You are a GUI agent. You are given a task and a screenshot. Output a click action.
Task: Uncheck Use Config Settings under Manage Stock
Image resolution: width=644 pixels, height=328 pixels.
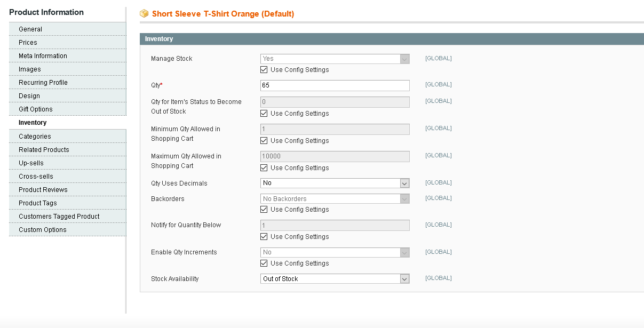pyautogui.click(x=264, y=70)
